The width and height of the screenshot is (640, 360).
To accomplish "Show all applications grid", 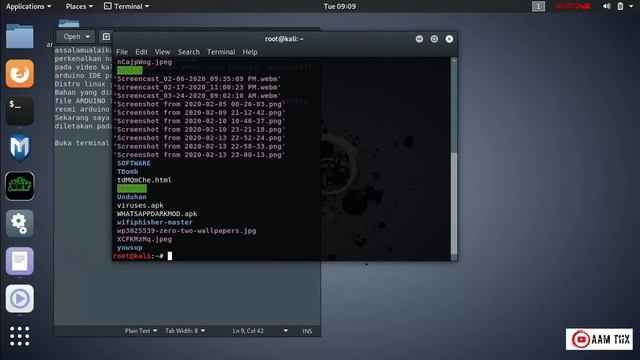I will pos(20,336).
